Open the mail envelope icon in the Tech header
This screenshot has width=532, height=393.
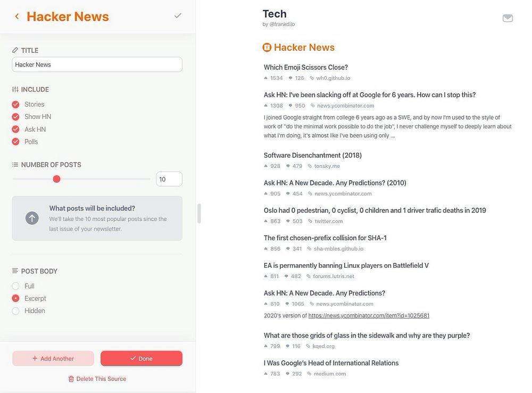coord(508,18)
